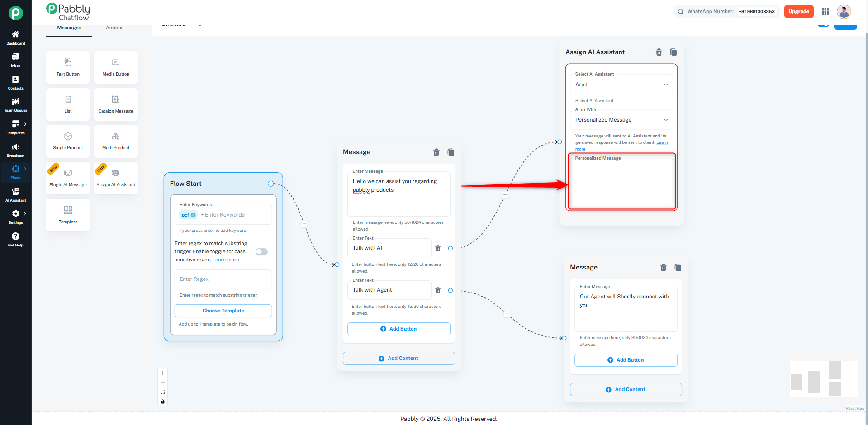Duplicate the middle Message node

pos(451,152)
